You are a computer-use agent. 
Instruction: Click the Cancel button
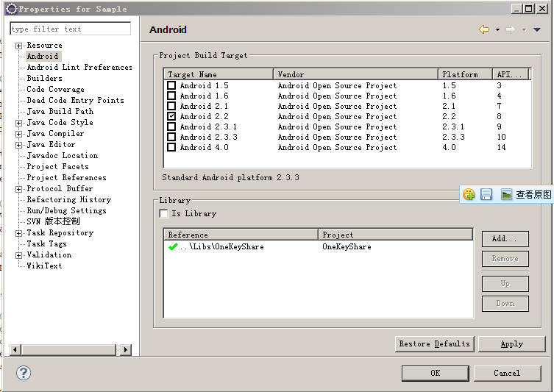[x=507, y=374]
